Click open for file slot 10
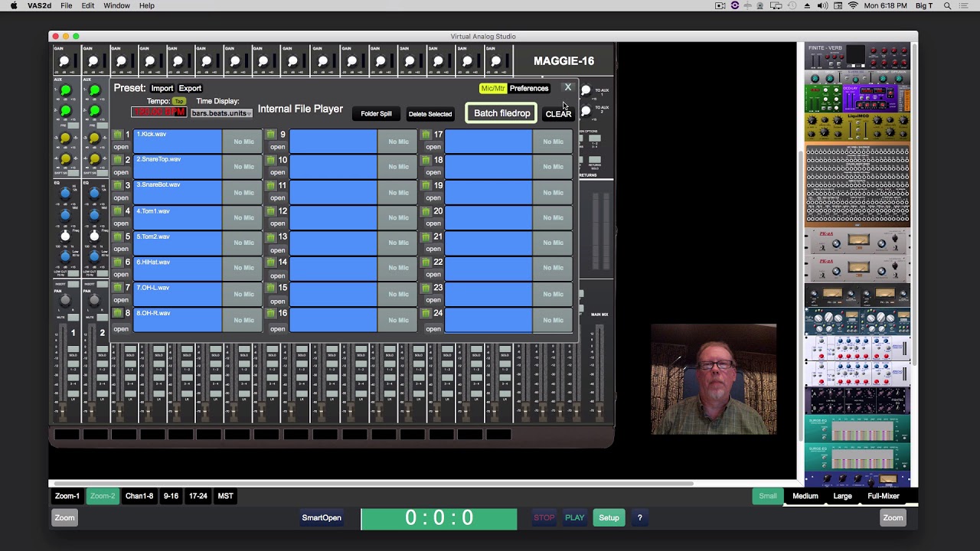 (x=277, y=172)
